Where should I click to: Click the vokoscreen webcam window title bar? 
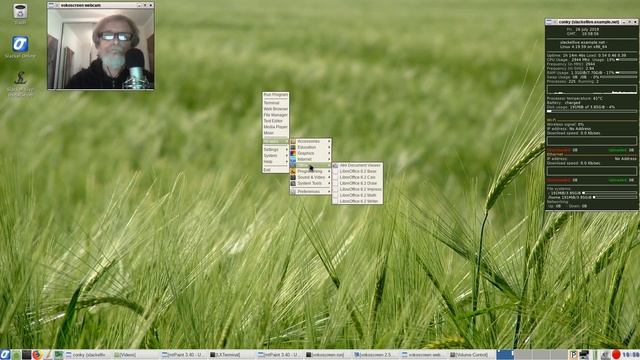tap(100, 5)
